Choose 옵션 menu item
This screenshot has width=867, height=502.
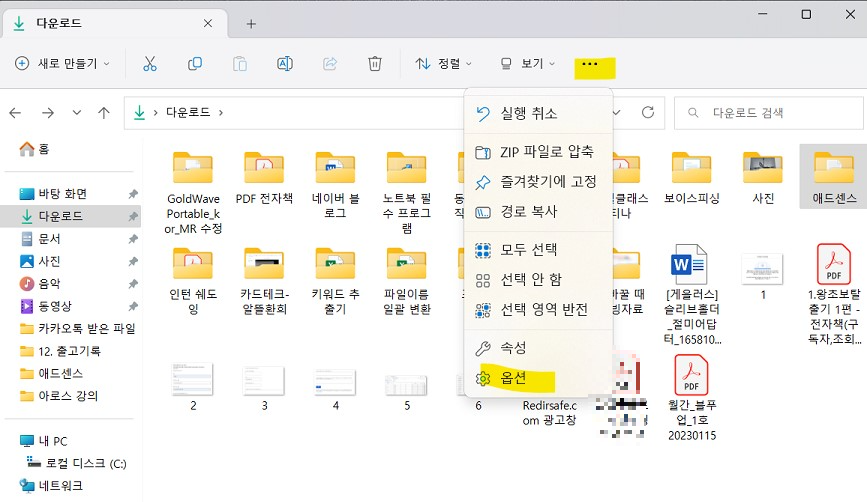[539, 378]
